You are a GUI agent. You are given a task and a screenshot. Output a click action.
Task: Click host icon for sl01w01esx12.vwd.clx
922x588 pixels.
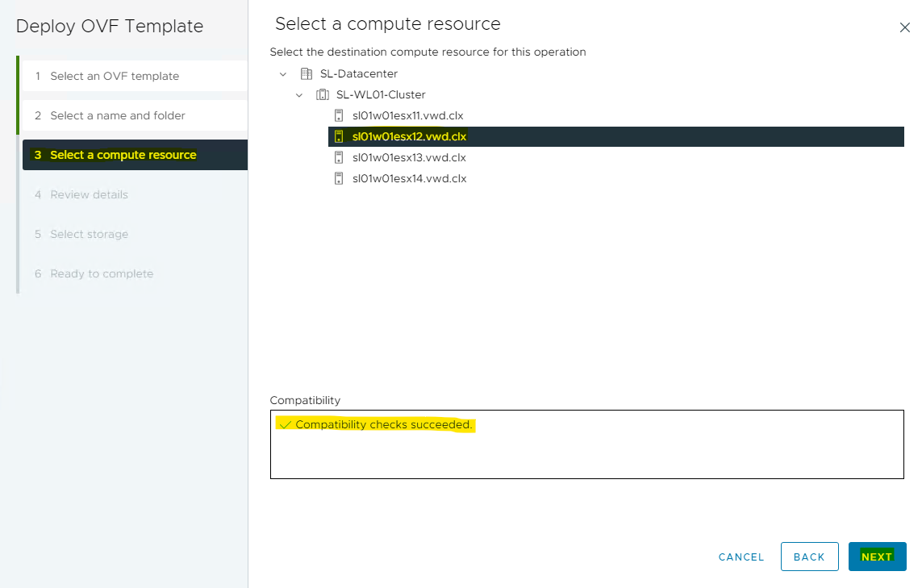339,136
